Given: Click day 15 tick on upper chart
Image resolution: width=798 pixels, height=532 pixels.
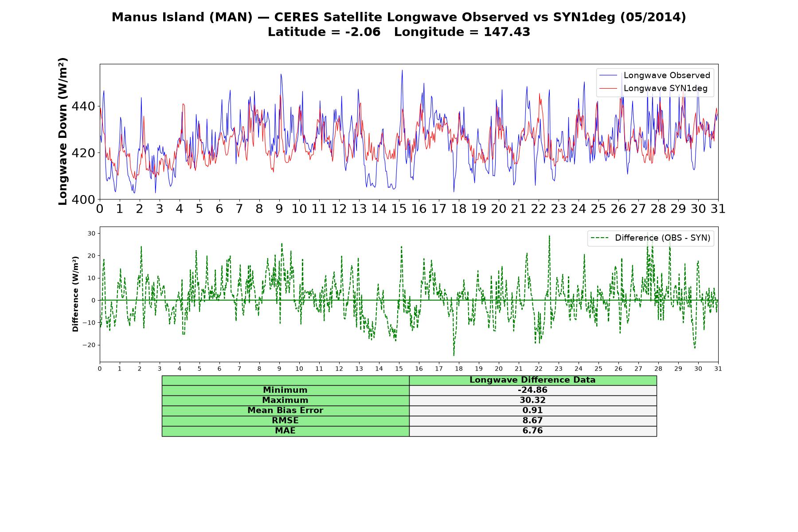Looking at the screenshot, I should pos(399,209).
